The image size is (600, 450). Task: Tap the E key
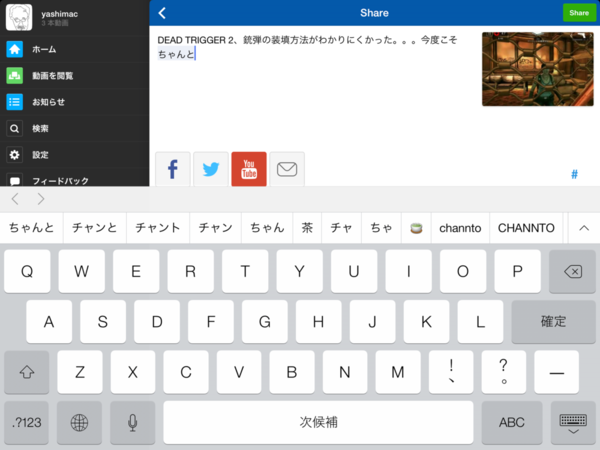(x=136, y=271)
